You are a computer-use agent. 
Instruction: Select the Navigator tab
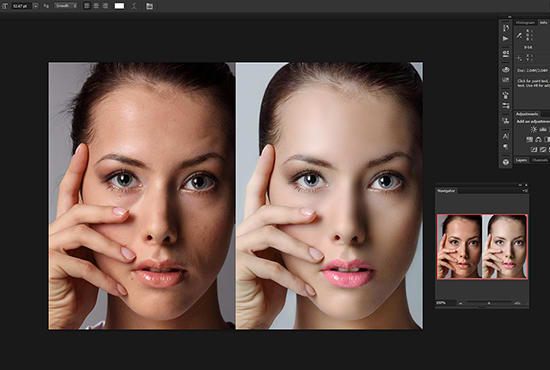[x=446, y=191]
